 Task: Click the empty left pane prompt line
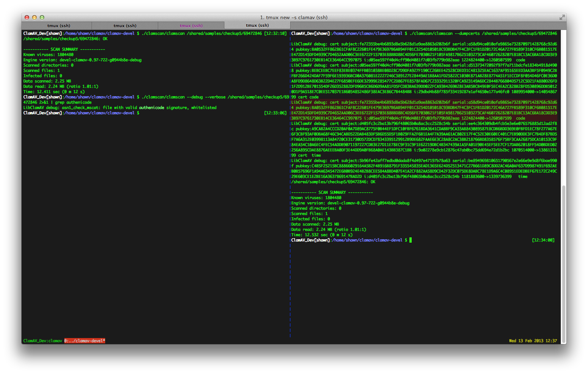tap(155, 113)
